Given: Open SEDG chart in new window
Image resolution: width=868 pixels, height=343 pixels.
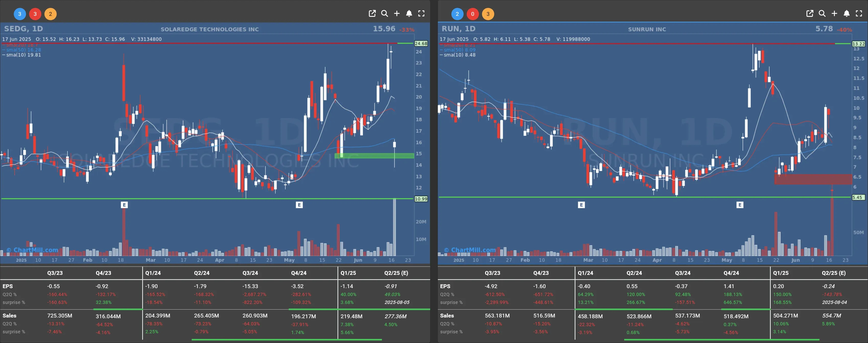Looking at the screenshot, I should coord(372,14).
